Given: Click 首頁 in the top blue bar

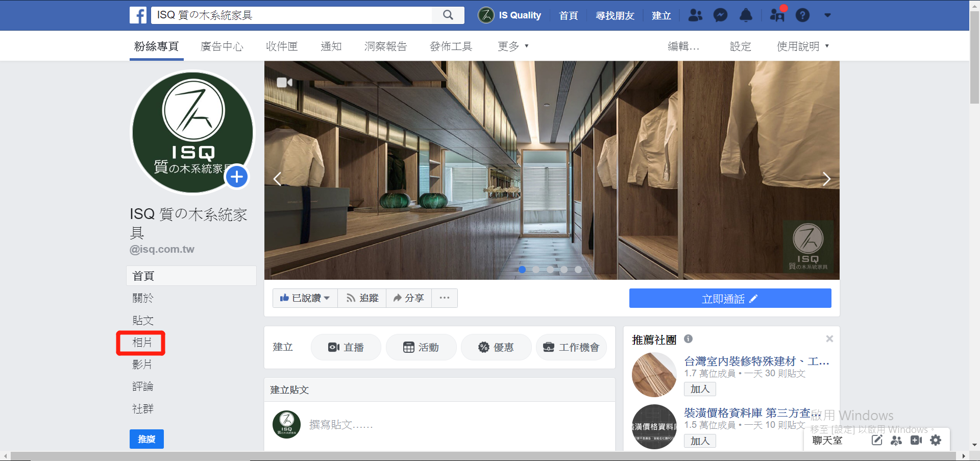Looking at the screenshot, I should coord(568,15).
